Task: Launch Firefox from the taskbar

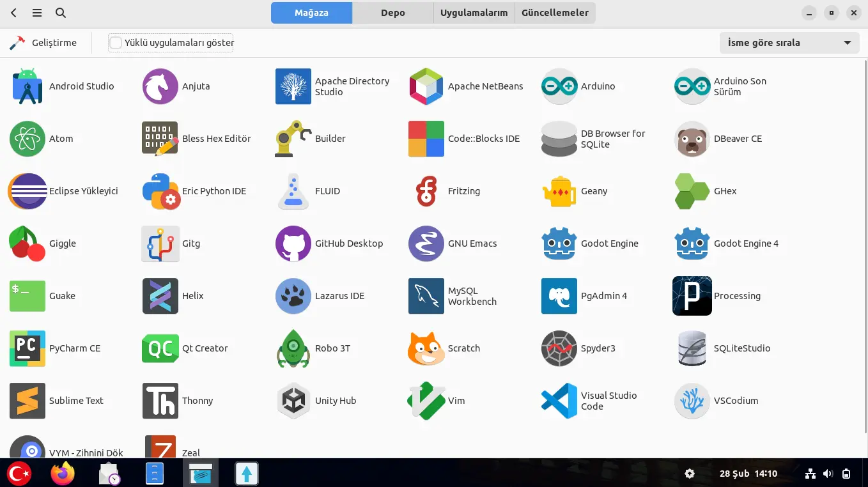Action: (63, 474)
